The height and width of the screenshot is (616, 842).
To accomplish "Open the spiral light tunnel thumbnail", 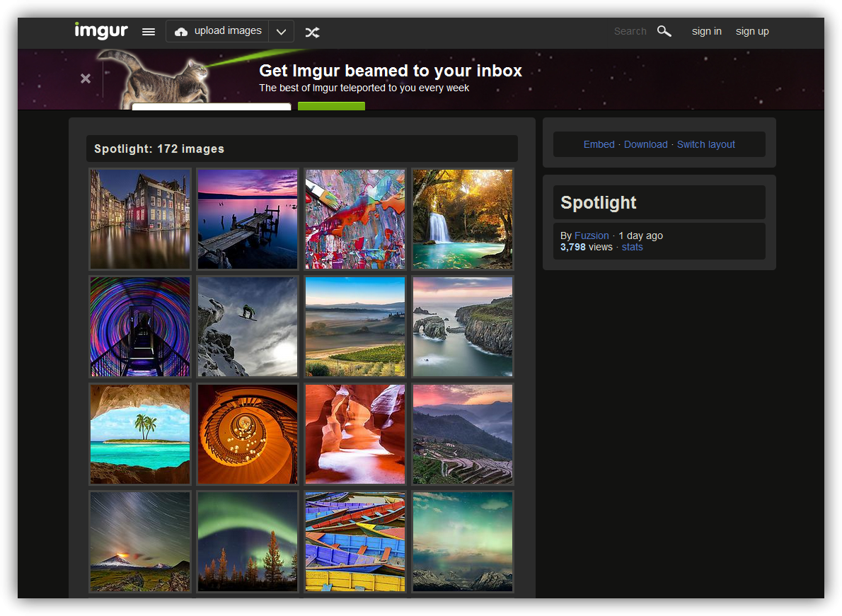I will coord(140,326).
